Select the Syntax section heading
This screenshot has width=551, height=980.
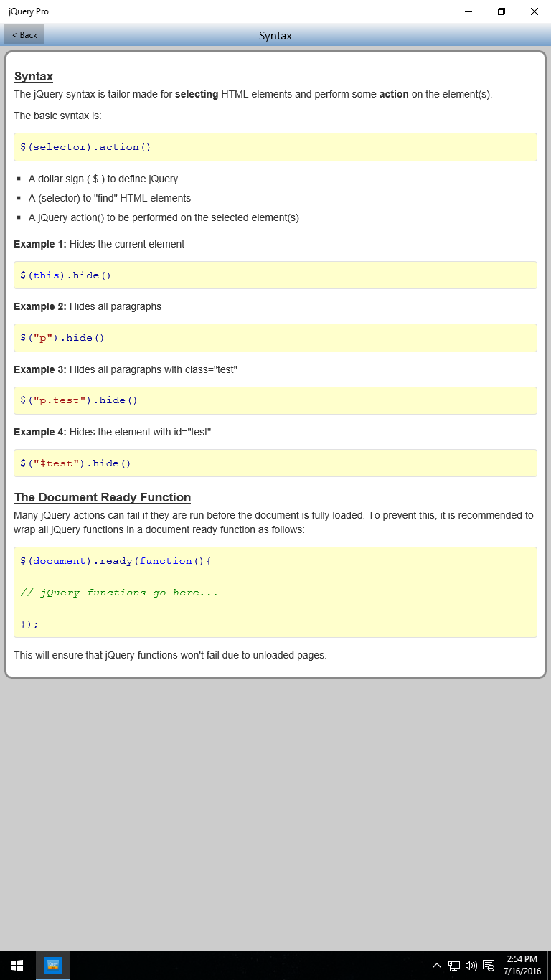34,76
